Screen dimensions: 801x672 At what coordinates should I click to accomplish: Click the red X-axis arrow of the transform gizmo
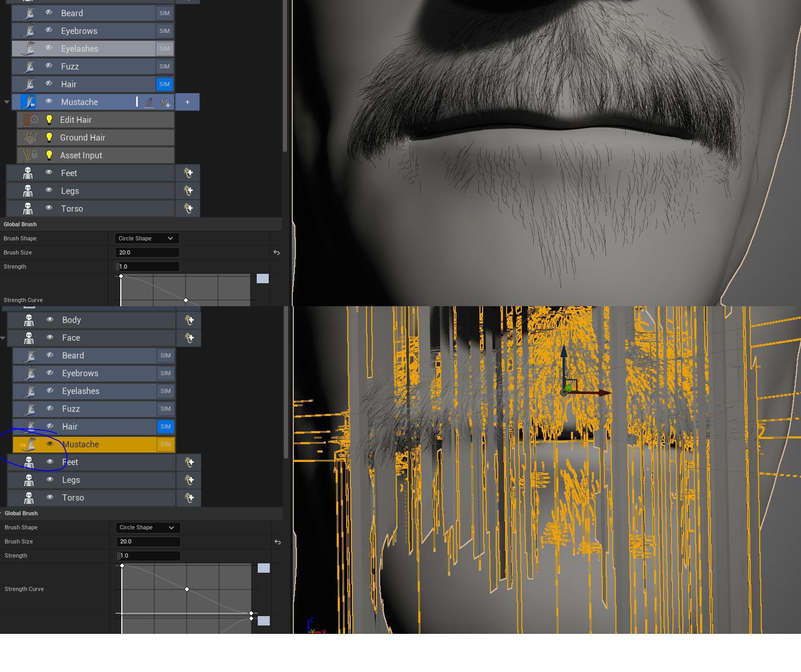601,392
